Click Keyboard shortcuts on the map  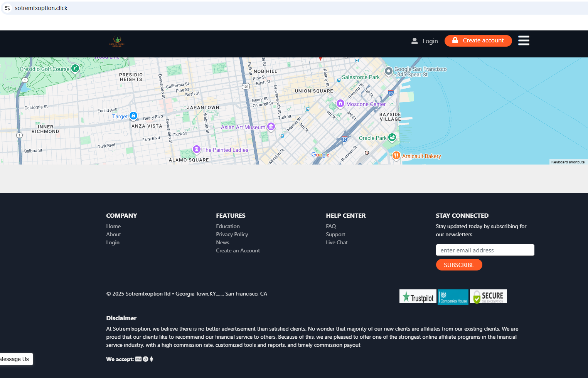568,162
